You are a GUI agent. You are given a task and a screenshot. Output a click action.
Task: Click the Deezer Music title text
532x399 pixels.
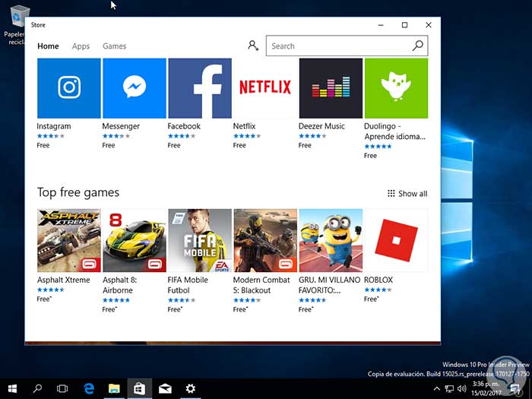coord(321,126)
